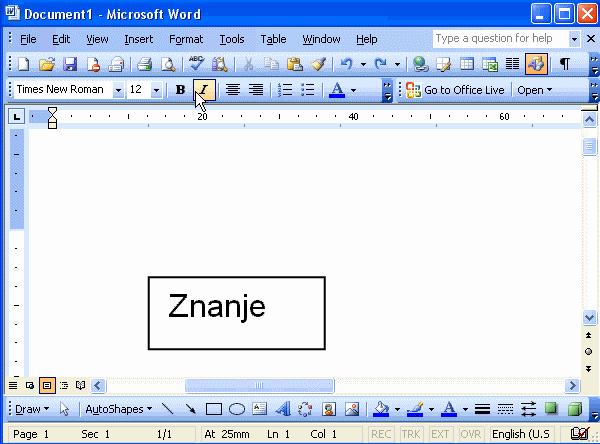Click the Znanje text box
600x444 pixels.
coord(237,313)
